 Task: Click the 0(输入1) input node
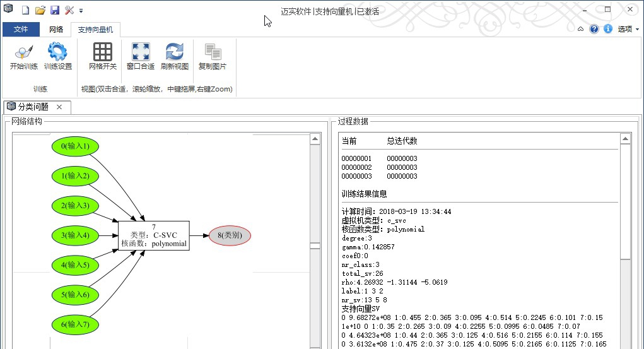click(x=75, y=146)
